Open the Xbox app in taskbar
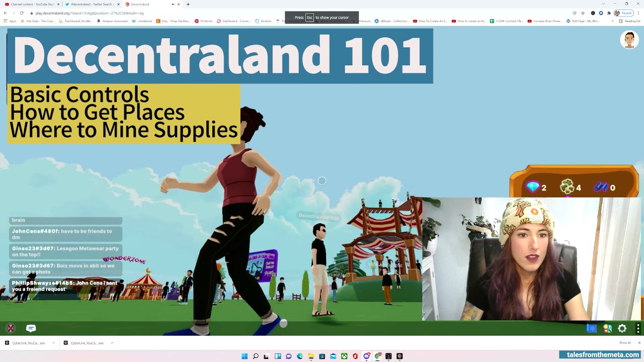 (344, 356)
